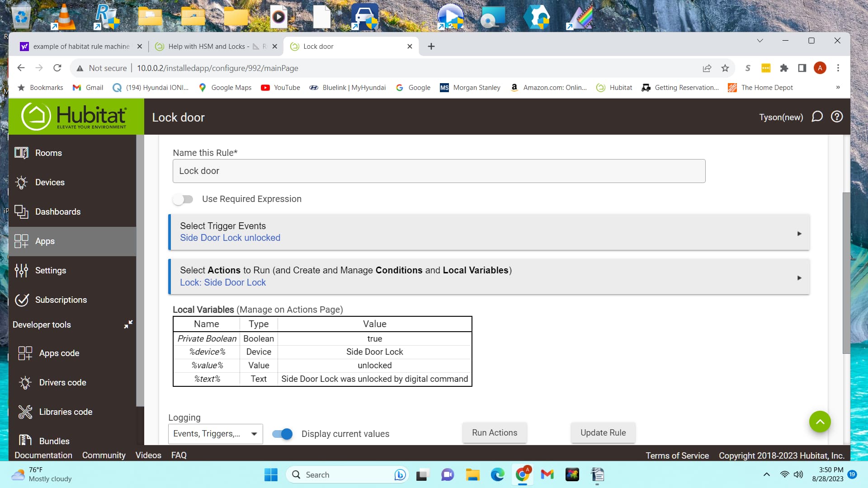Screen dimensions: 868x488
Task: Open Settings sliders icon in sidebar
Action: click(21, 270)
